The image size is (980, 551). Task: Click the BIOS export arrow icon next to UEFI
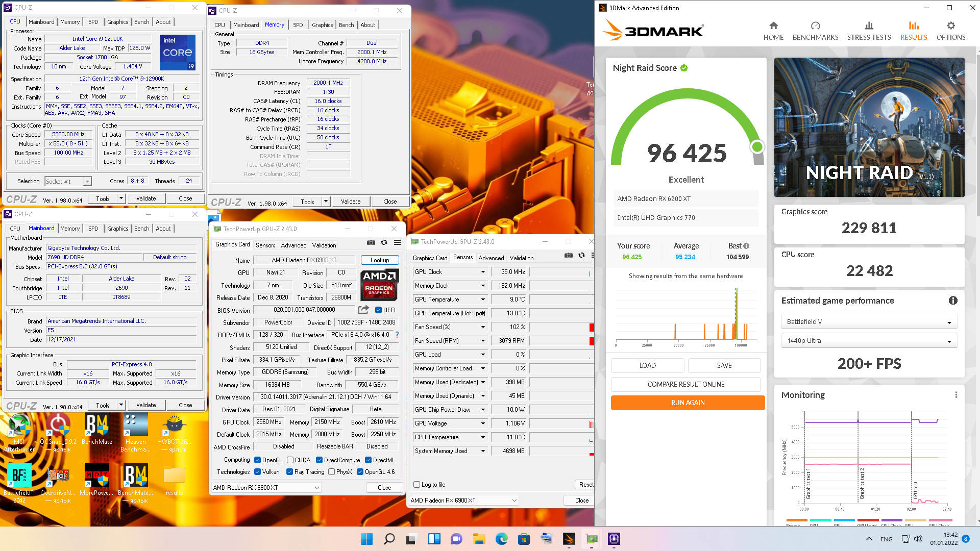coord(363,310)
